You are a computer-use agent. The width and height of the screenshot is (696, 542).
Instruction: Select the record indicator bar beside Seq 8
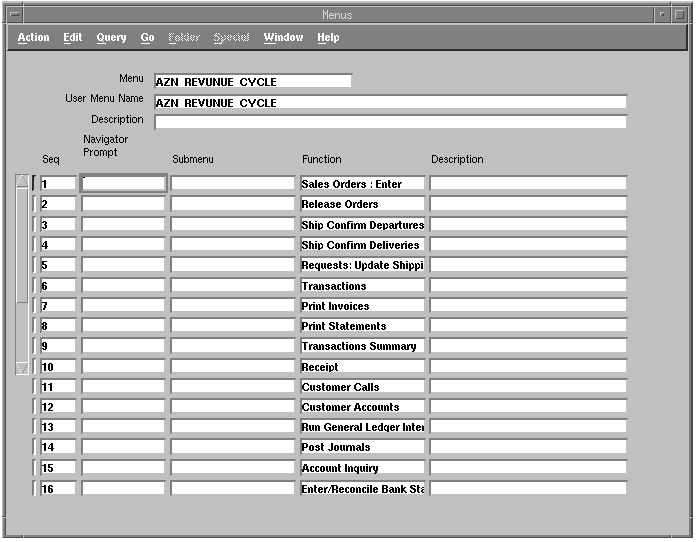(x=35, y=325)
